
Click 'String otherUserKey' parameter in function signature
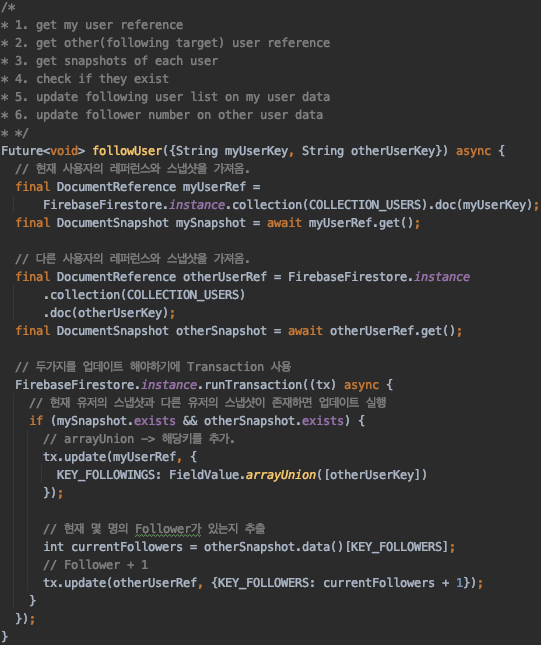[368, 151]
